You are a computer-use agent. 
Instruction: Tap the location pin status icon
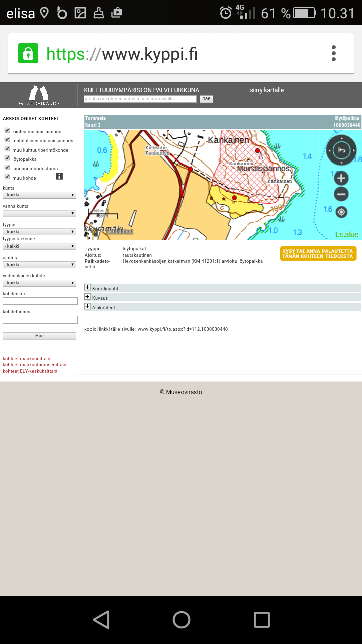44,13
